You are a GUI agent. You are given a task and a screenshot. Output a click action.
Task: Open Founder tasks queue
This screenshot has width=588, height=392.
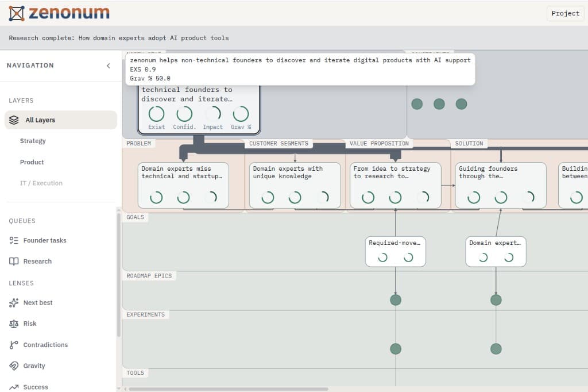point(45,240)
